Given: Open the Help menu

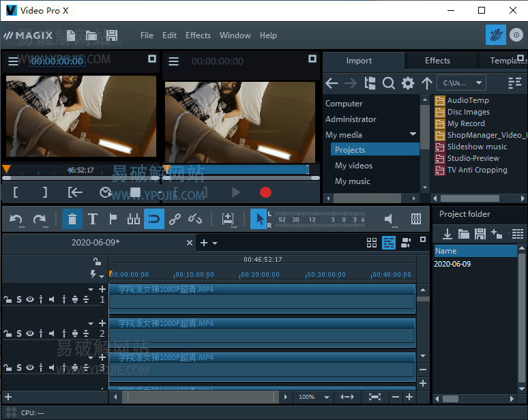Looking at the screenshot, I should click(x=268, y=35).
